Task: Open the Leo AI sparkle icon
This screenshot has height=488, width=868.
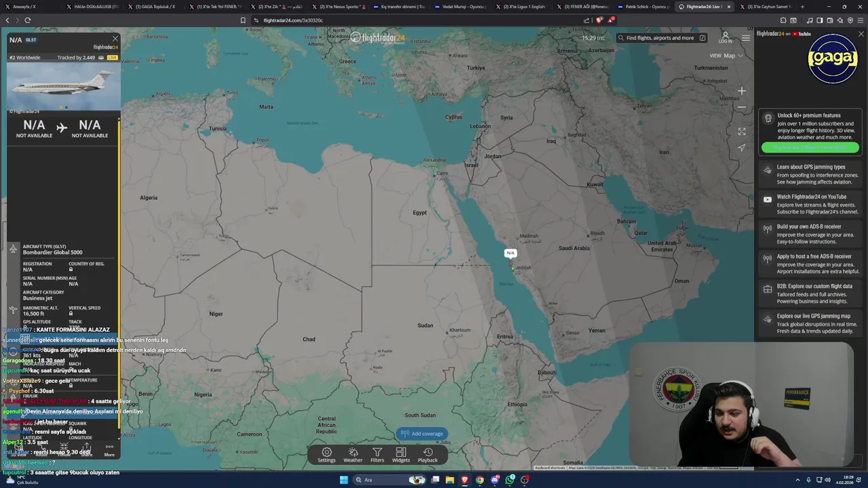Action: pos(840,20)
